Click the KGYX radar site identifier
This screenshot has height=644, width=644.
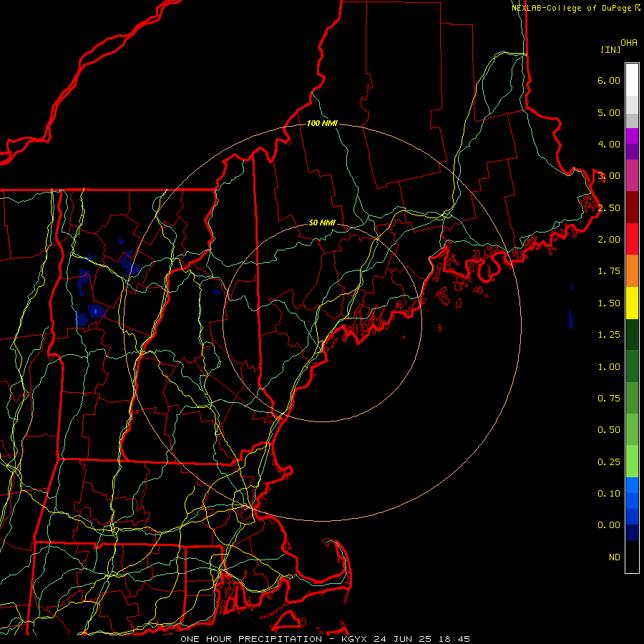(354, 639)
